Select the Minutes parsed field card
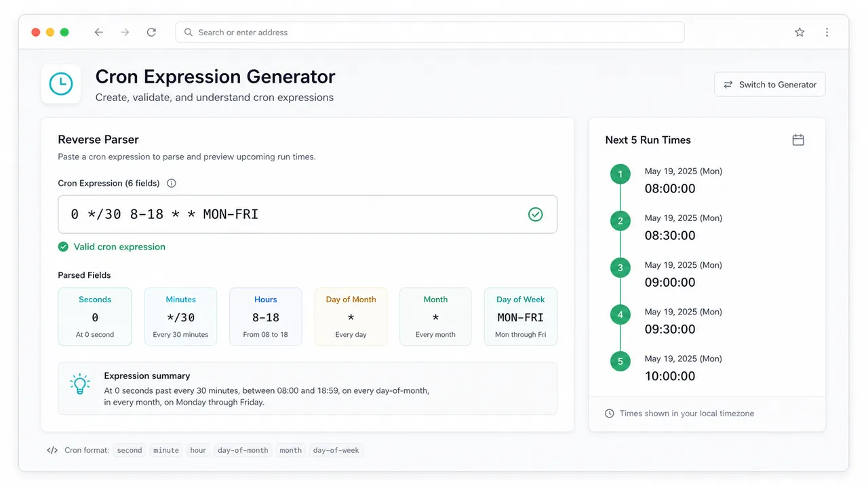Viewport: 868px width, 488px height. click(180, 317)
